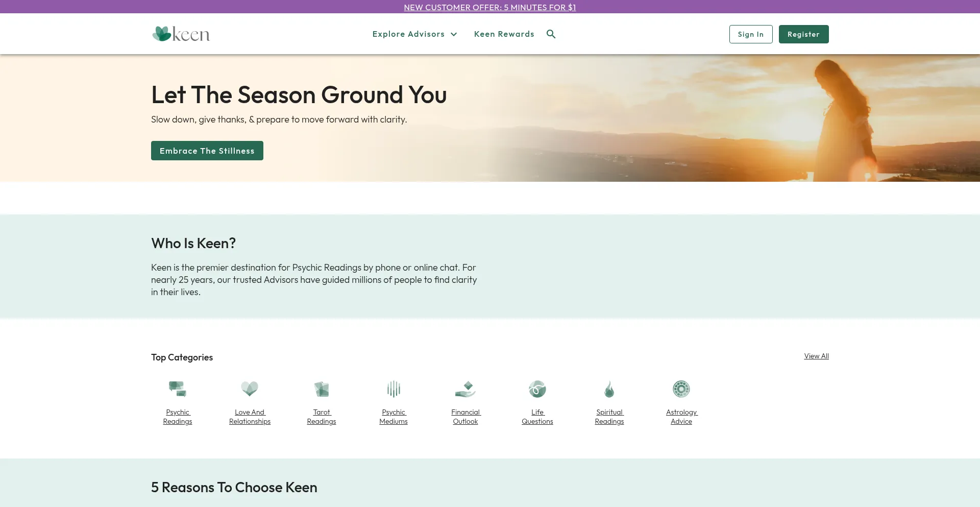Click the Tarot Readings cards icon
This screenshot has width=980, height=507.
(322, 389)
